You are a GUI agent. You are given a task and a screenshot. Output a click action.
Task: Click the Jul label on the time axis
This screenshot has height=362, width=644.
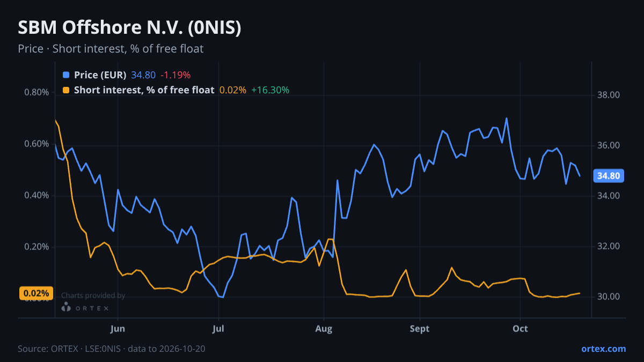pos(218,329)
